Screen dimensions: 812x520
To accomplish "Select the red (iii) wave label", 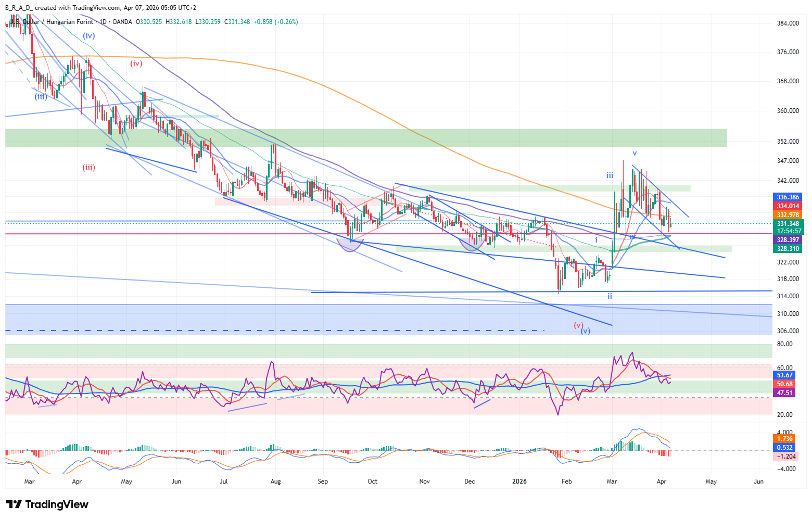I will (x=88, y=168).
